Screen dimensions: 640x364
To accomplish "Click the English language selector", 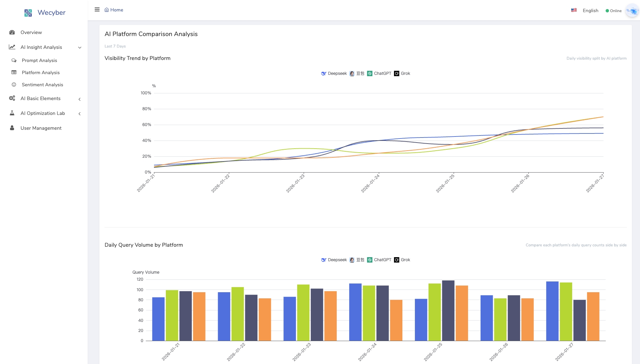I will tap(590, 10).
